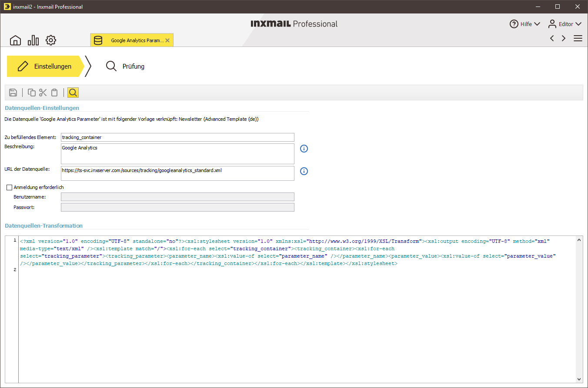
Task: Click the user profile icon
Action: point(552,23)
